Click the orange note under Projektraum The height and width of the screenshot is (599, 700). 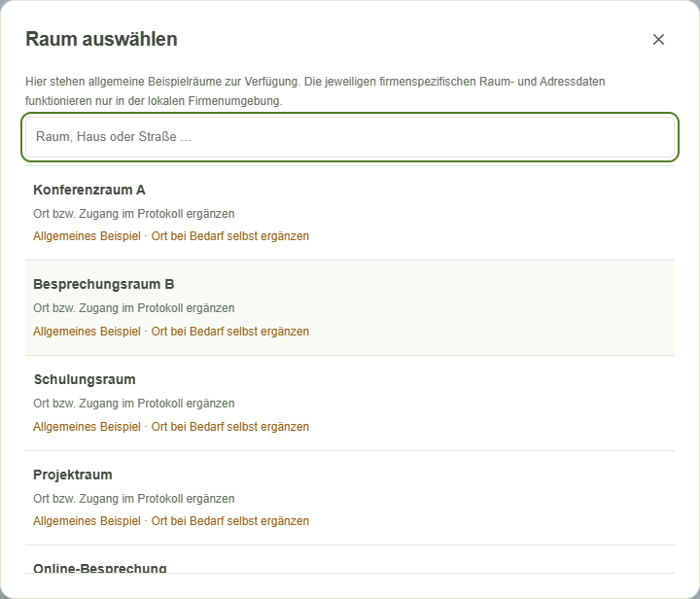coord(171,521)
